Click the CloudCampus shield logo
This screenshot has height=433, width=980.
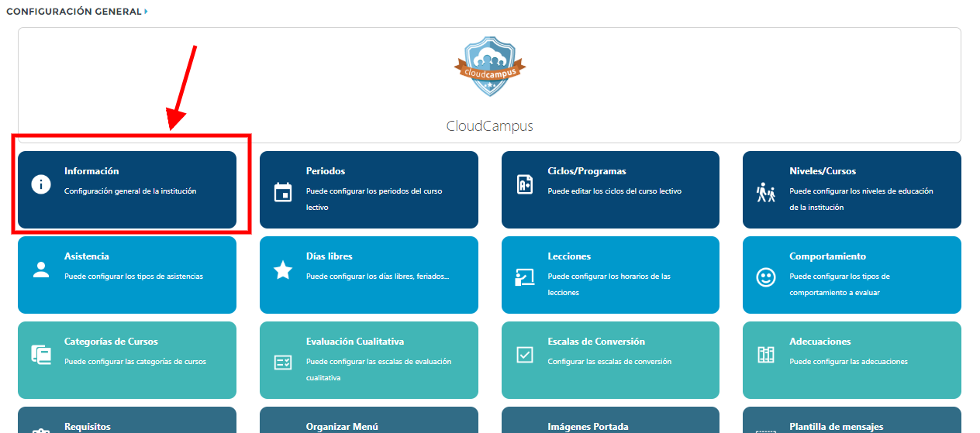tap(490, 66)
